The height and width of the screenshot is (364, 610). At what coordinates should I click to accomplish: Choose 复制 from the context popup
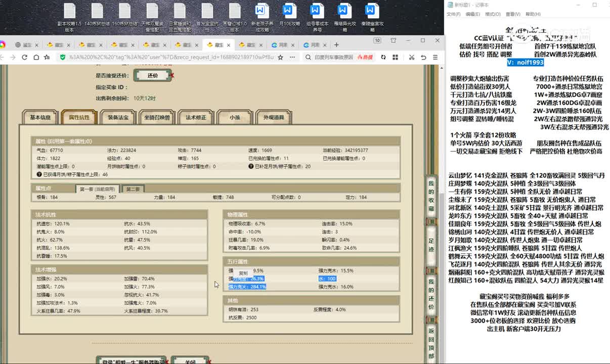(243, 274)
